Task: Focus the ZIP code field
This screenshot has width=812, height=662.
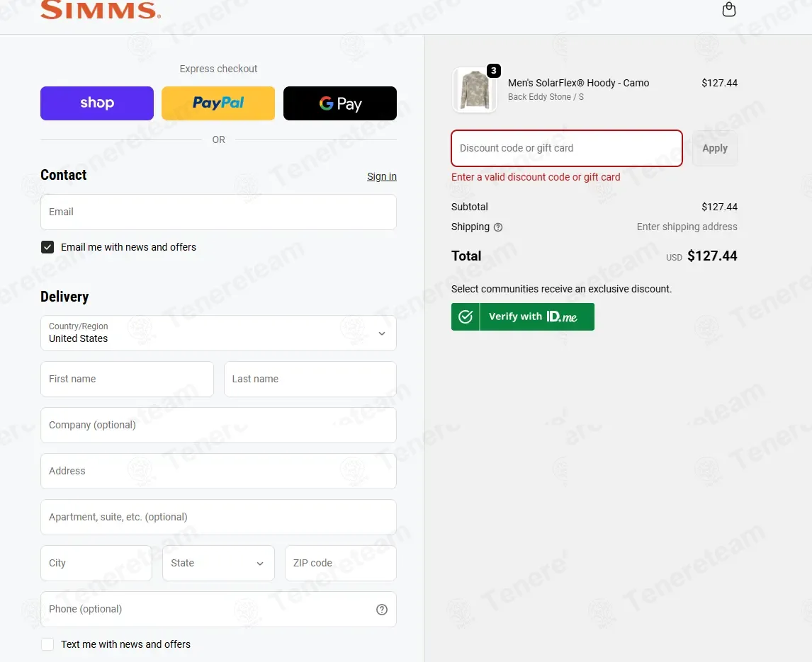Action: 340,563
